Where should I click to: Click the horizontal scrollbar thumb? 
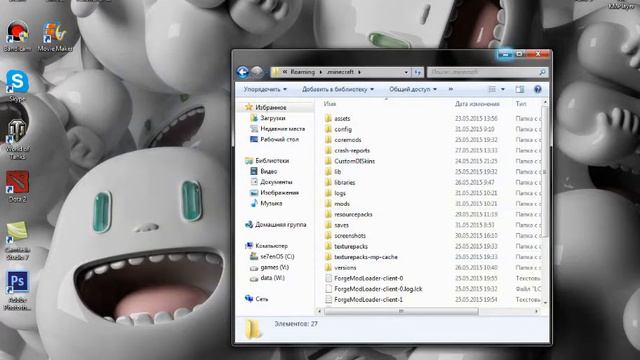(401, 311)
